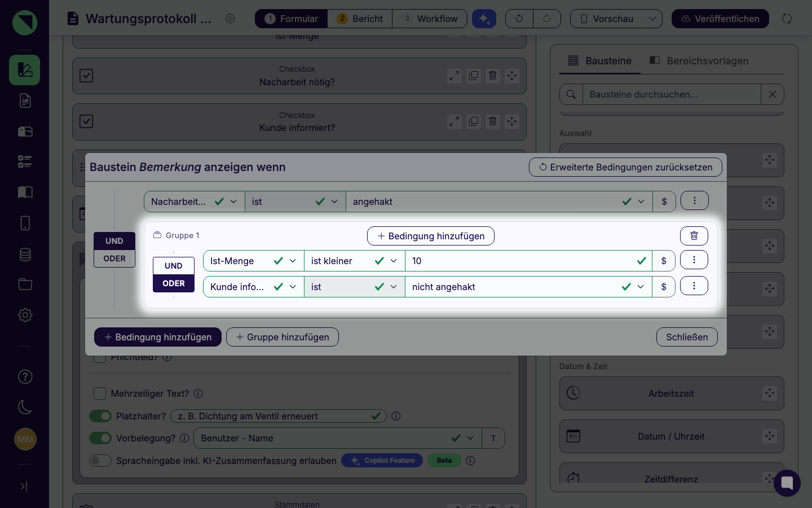Viewport: 812px width, 508px height.
Task: Click the redo arrow icon
Action: click(x=547, y=19)
